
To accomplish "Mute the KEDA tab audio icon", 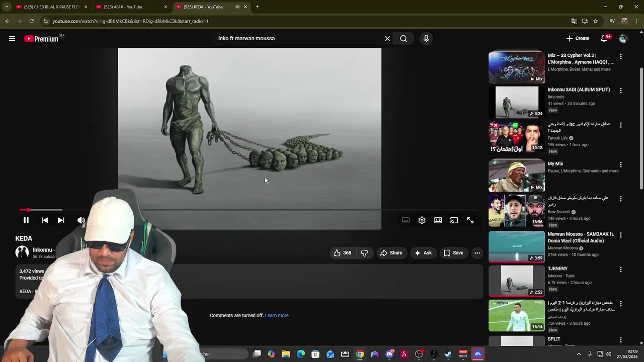I will tap(237, 7).
